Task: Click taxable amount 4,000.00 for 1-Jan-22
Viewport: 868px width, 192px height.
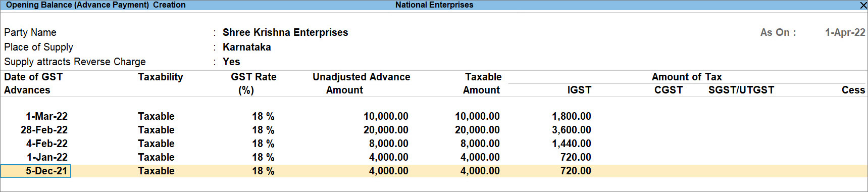Action: (x=480, y=157)
